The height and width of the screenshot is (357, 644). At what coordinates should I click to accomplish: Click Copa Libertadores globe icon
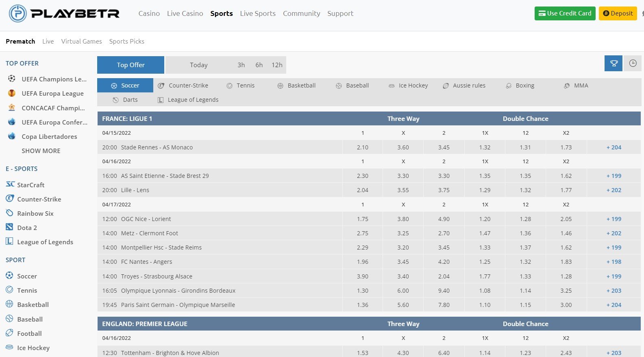click(x=12, y=136)
